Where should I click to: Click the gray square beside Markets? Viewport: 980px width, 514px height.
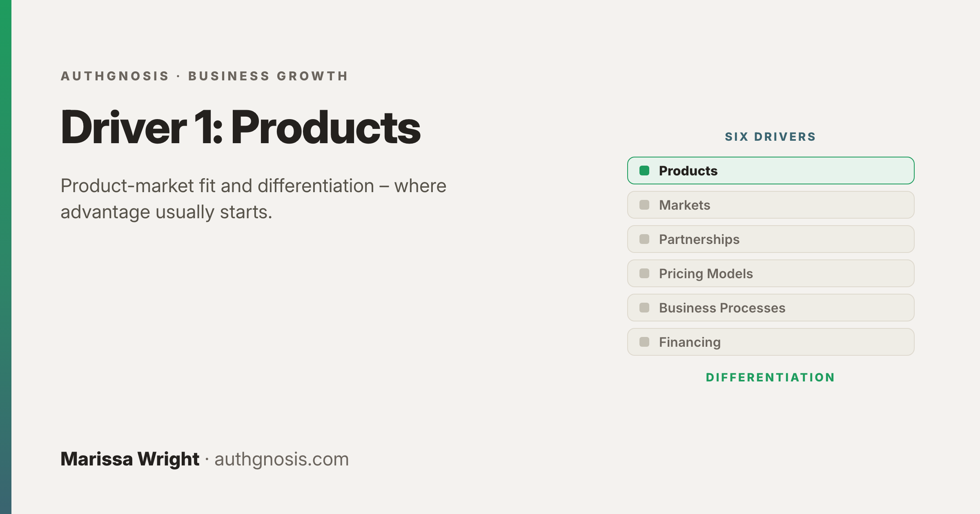coord(644,205)
